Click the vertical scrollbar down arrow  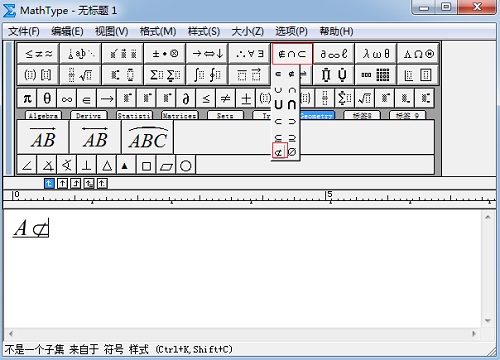488,321
